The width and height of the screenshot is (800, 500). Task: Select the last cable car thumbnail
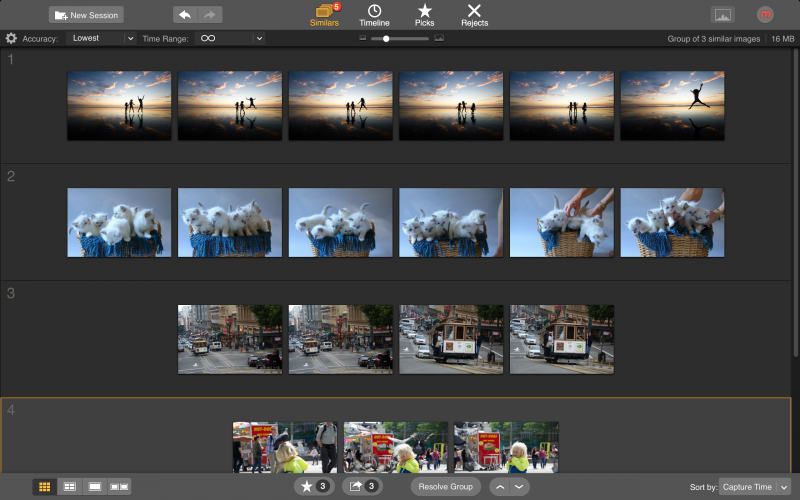coord(561,339)
